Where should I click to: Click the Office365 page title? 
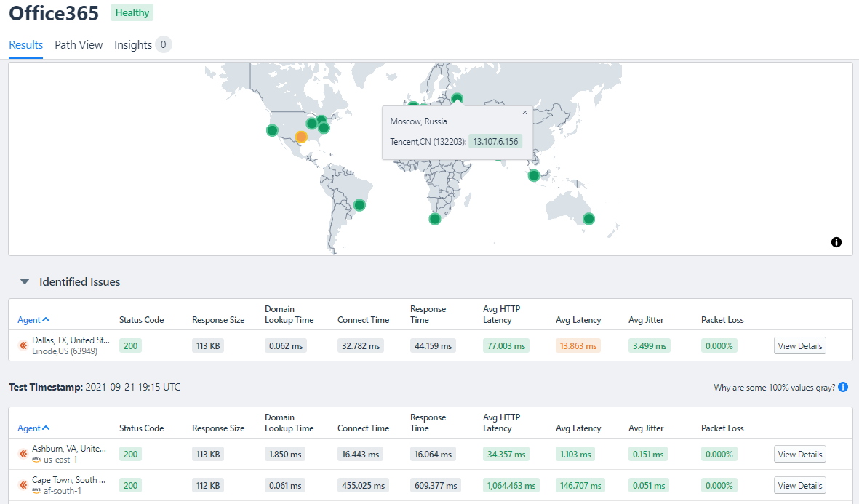[x=54, y=13]
